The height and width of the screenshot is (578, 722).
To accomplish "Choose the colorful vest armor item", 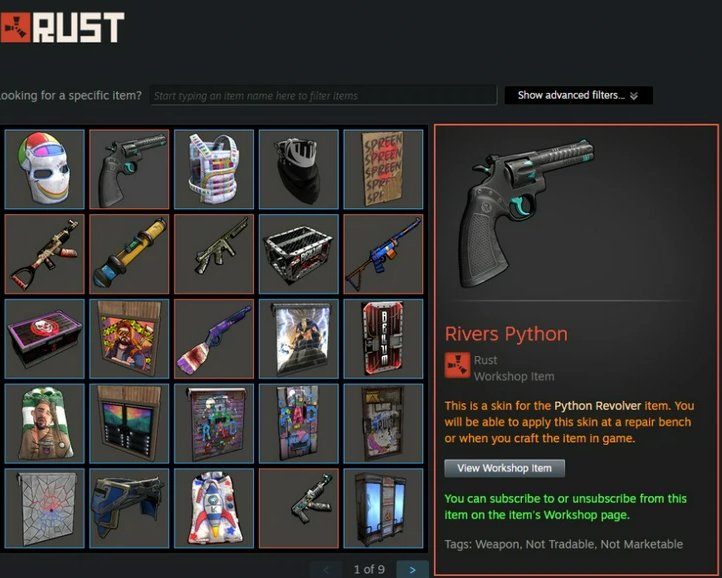I will [x=214, y=169].
